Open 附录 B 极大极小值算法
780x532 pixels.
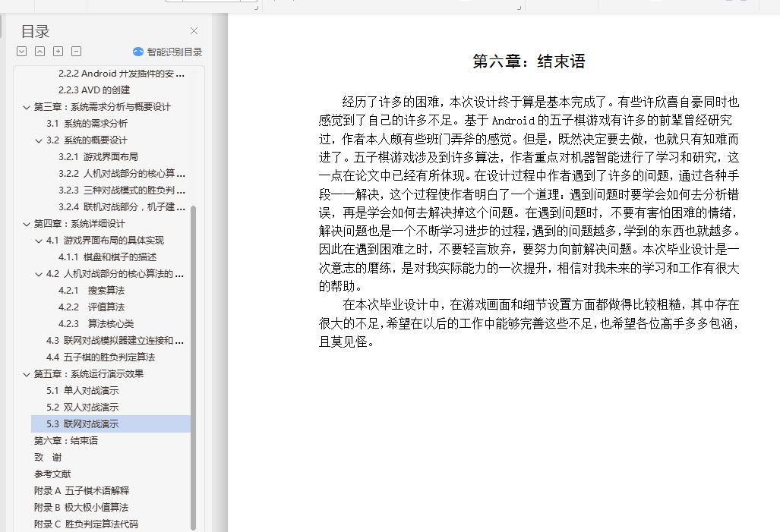pyautogui.click(x=81, y=507)
